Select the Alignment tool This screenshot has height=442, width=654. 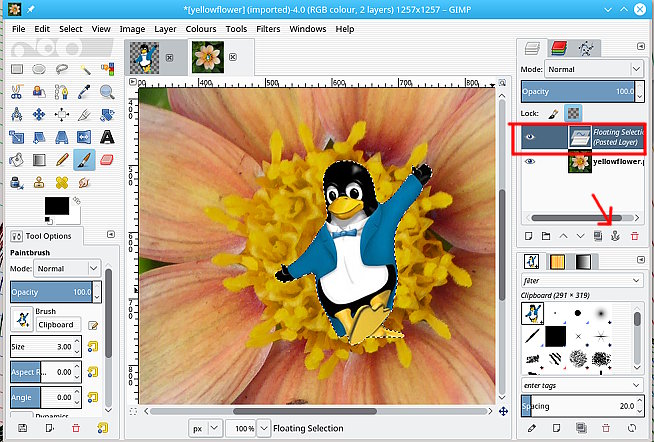[x=62, y=114]
